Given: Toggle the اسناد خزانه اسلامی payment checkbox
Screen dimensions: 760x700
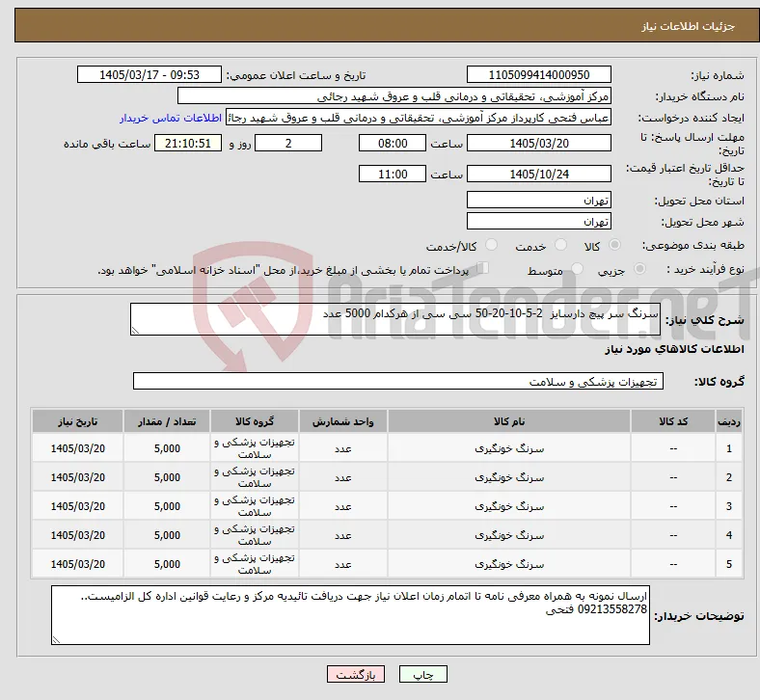Looking at the screenshot, I should (x=482, y=267).
